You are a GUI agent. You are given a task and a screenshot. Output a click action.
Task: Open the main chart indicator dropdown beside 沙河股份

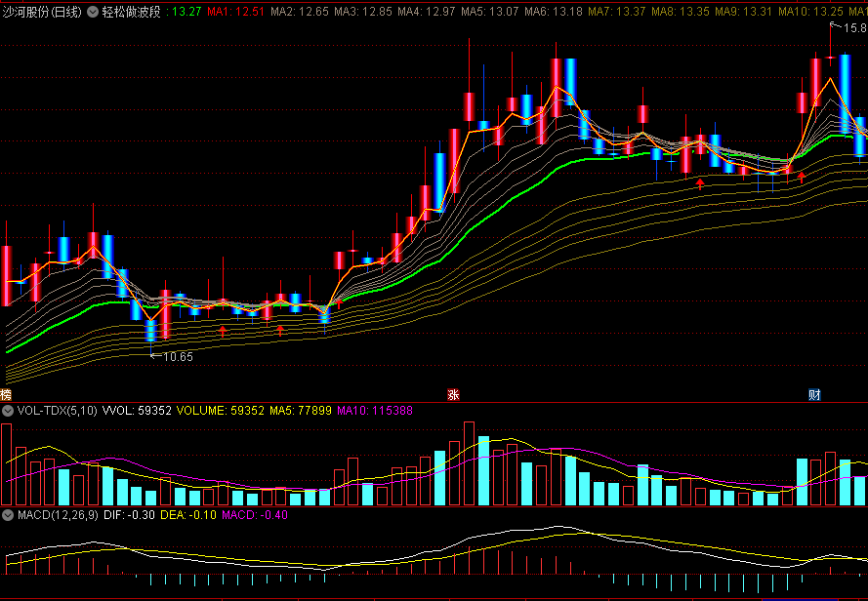pyautogui.click(x=93, y=12)
